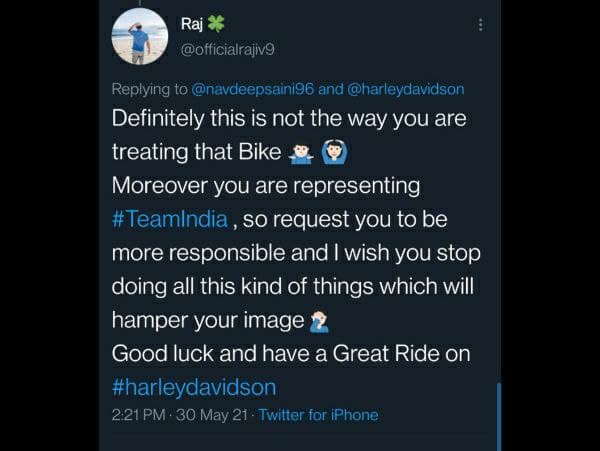Open the @harleydavidson mention in reply line
600x451 pixels.
(406, 89)
